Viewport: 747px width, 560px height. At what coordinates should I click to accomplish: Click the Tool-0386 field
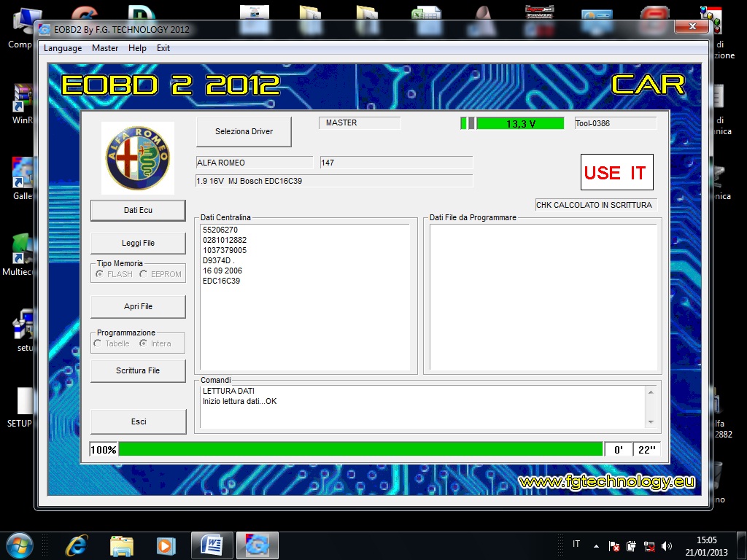pyautogui.click(x=616, y=123)
